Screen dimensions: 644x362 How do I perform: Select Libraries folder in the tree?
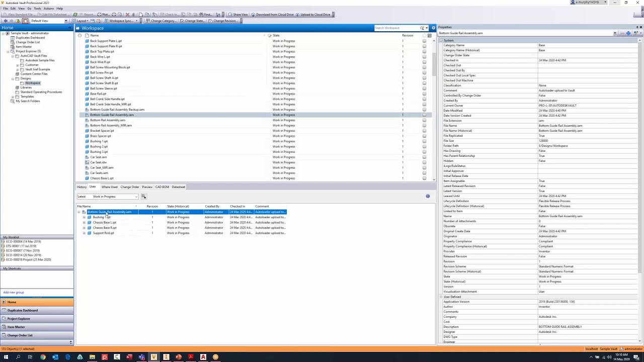(x=26, y=87)
